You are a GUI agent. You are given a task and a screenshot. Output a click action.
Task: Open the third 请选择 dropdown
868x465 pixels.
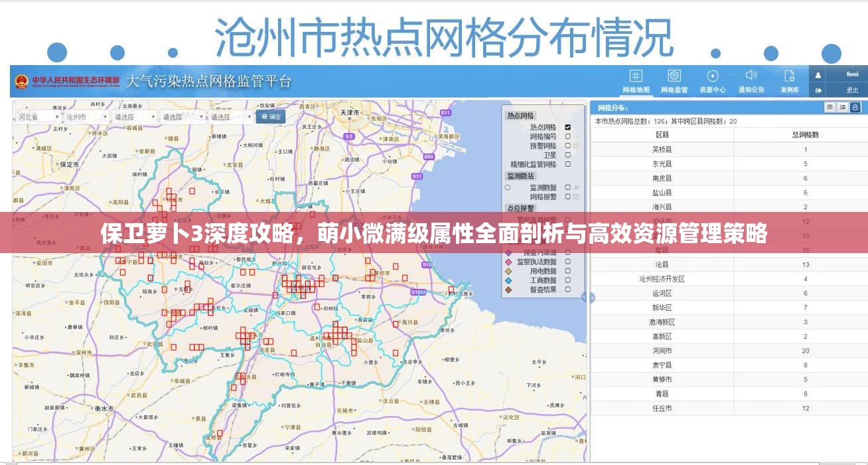231,116
